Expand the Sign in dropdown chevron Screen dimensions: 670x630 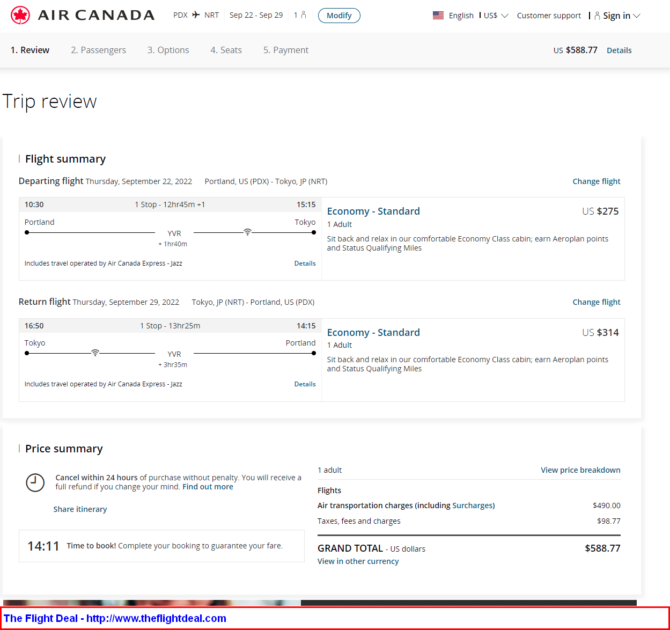637,16
